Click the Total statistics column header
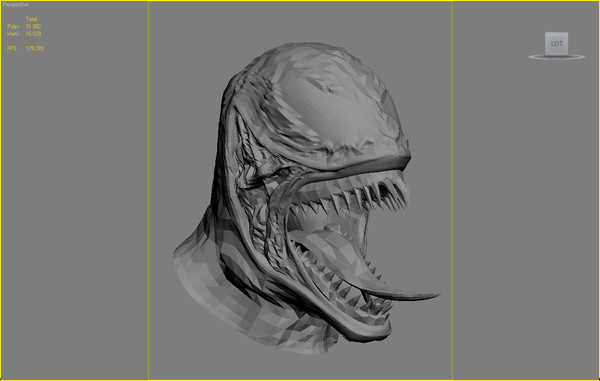The image size is (600, 381). [31, 19]
